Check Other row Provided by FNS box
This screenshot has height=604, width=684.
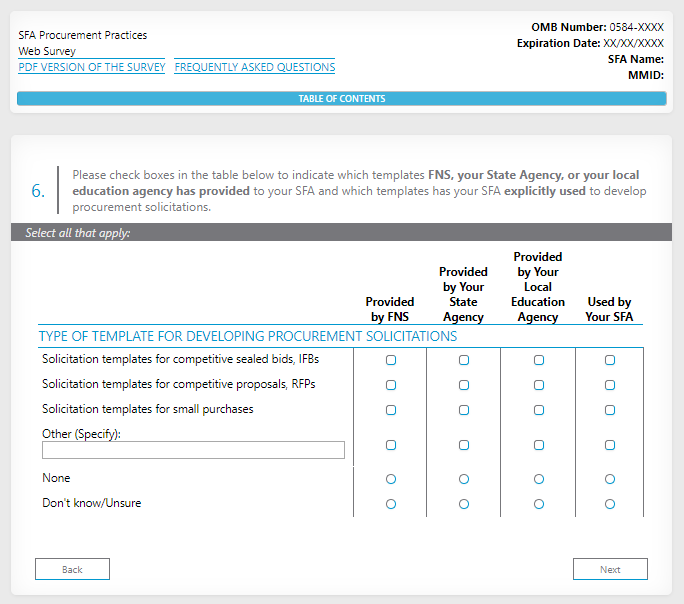[x=391, y=445]
